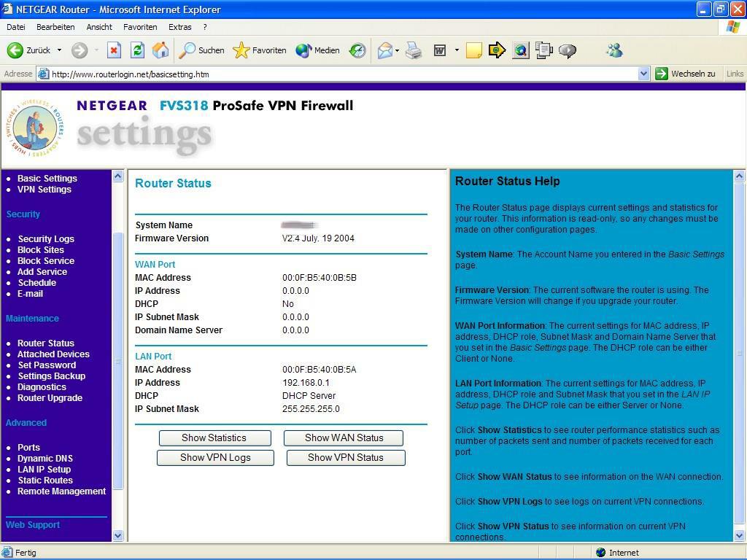The width and height of the screenshot is (747, 560).
Task: Open the Favoriten menu
Action: click(140, 27)
